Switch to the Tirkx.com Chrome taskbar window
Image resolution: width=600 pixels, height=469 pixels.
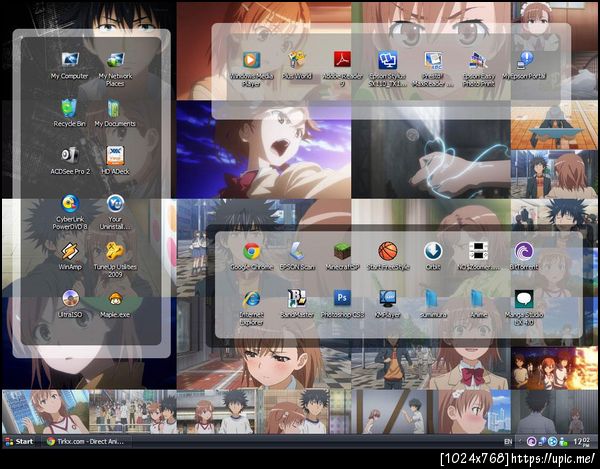coord(86,441)
